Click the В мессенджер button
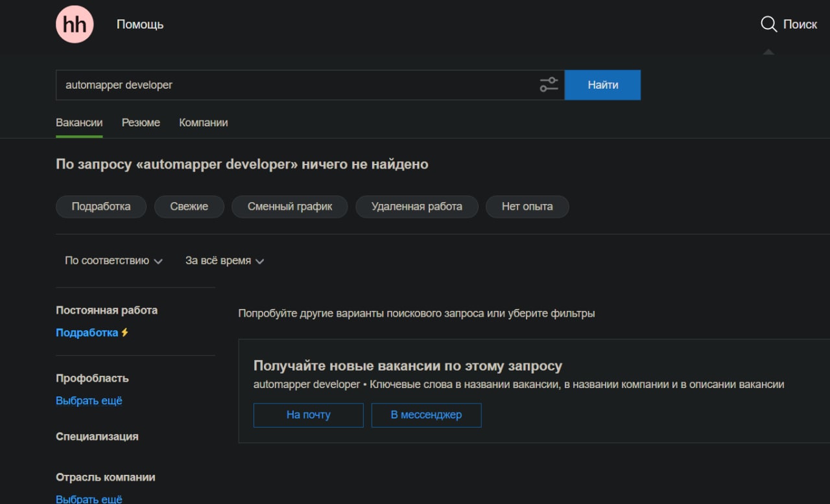Screen dimensions: 830x504 click(x=426, y=415)
